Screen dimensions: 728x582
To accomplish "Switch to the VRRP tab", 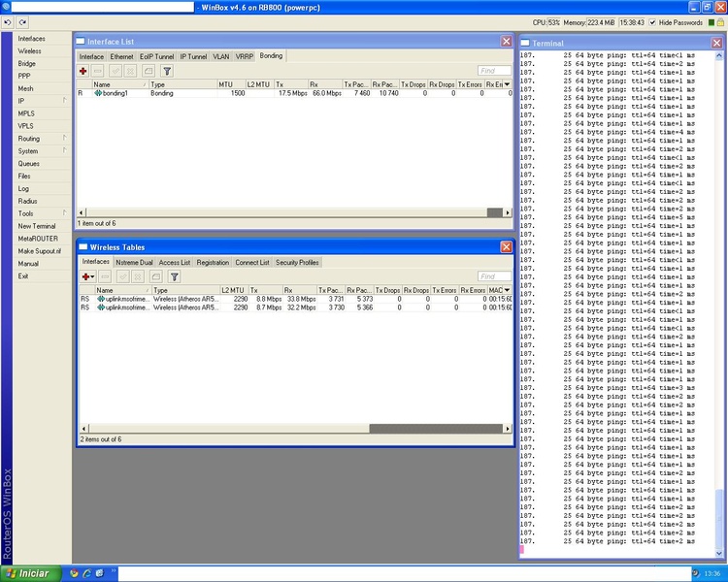I will coord(245,56).
